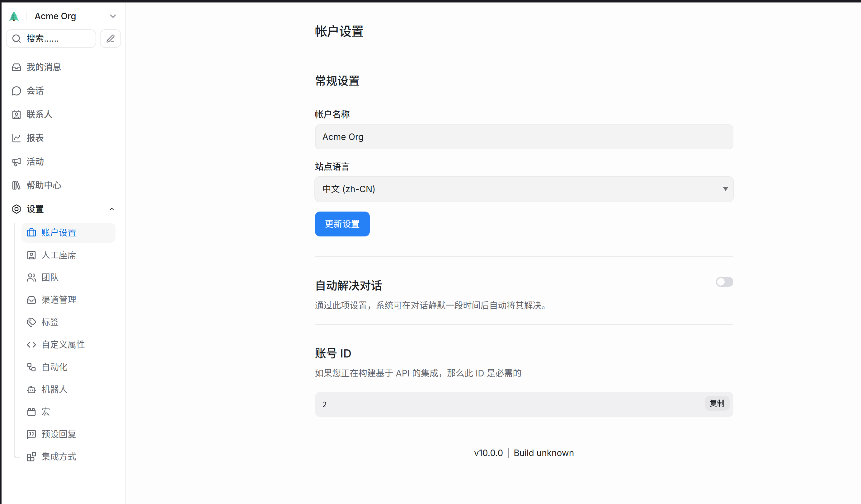Open the 站点语言 language dropdown
861x504 pixels.
[x=524, y=189]
